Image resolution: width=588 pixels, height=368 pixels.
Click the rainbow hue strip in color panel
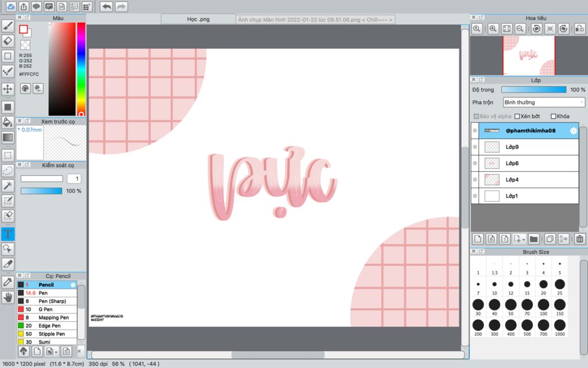(81, 69)
